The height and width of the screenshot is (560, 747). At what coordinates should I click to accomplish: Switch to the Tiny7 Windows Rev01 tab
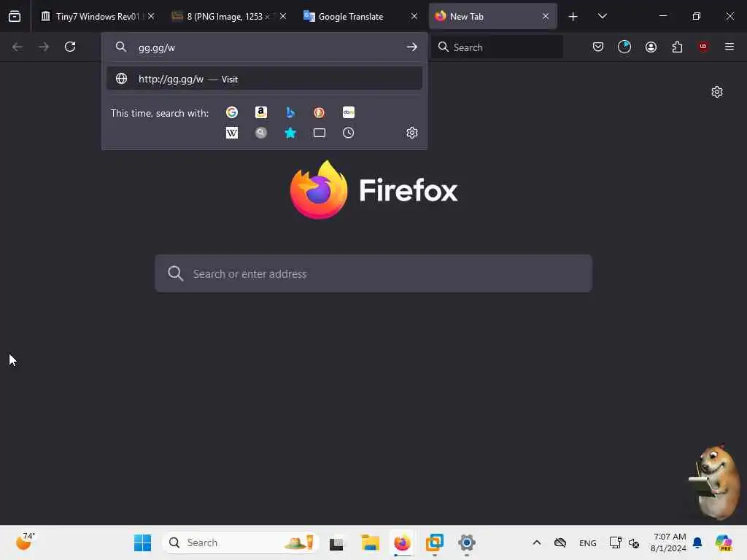pyautogui.click(x=90, y=17)
